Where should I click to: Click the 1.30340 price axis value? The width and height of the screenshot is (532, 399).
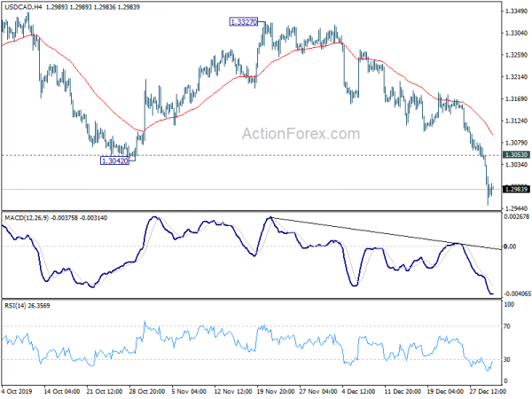516,165
